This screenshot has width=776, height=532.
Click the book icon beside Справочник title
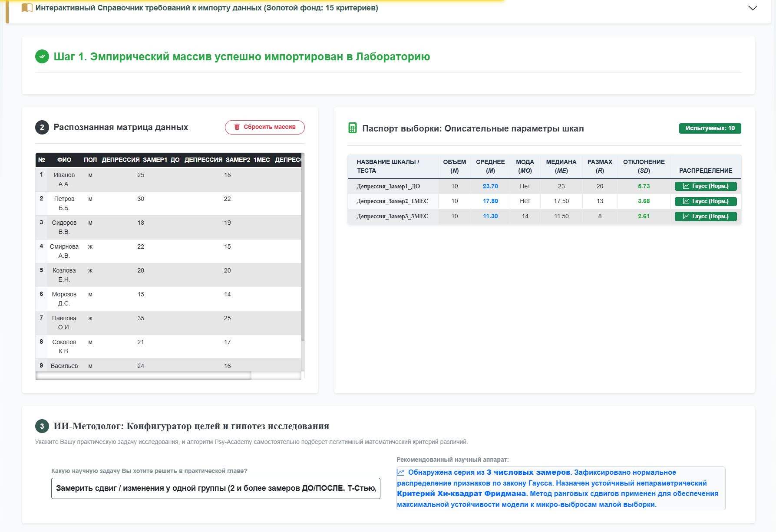click(x=27, y=8)
